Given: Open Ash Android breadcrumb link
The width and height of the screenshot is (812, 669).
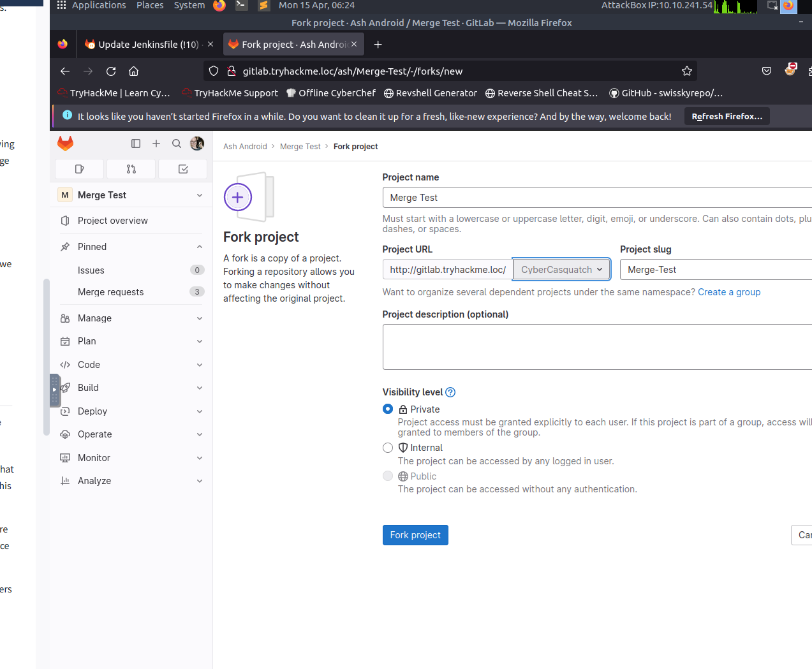Looking at the screenshot, I should point(245,147).
